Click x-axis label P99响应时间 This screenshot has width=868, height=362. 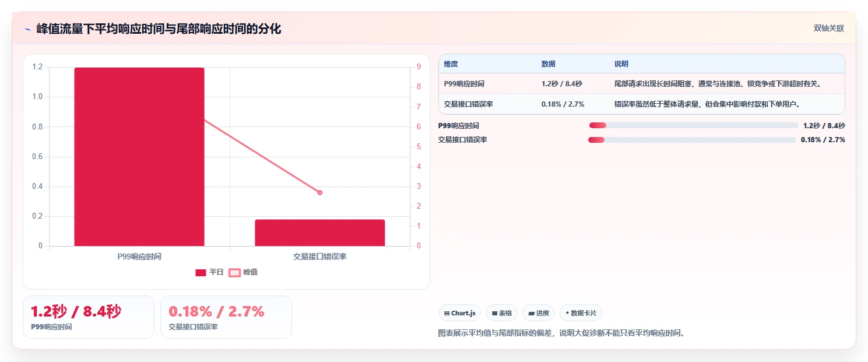[139, 256]
